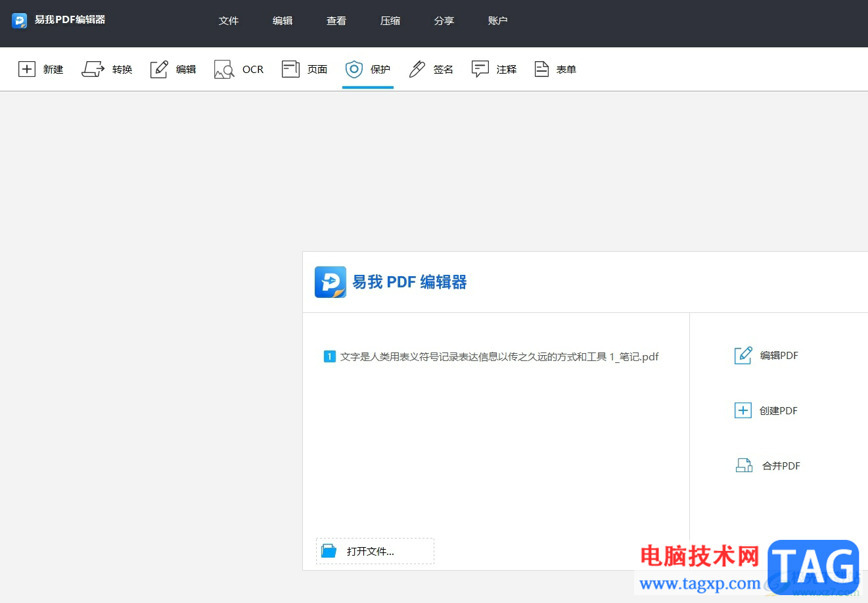The image size is (868, 603).
Task: Open the 编辑 menu in title bar
Action: coord(283,21)
